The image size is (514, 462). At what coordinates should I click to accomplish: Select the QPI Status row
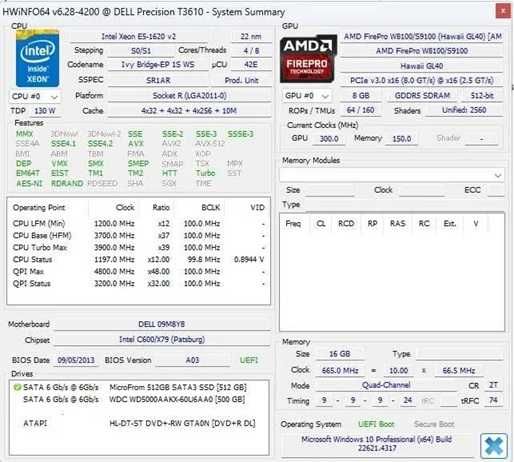coord(139,283)
